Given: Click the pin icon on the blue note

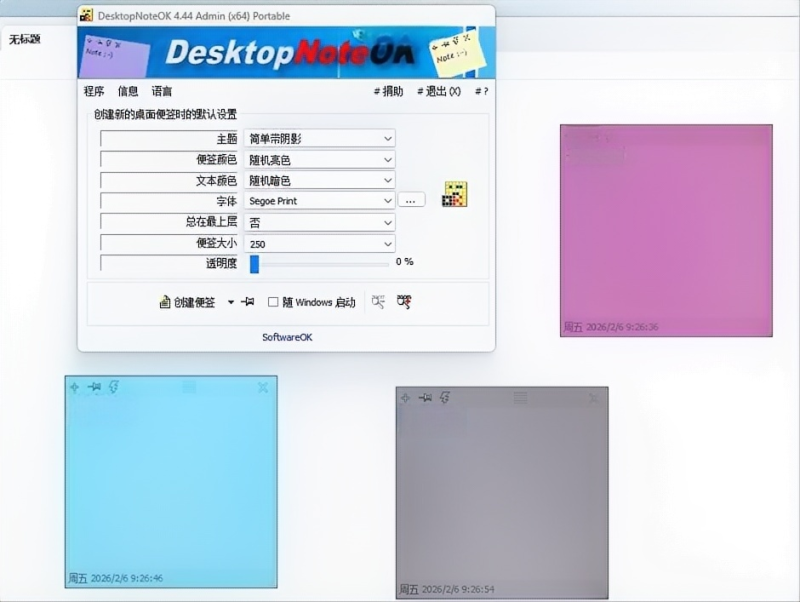Looking at the screenshot, I should pos(94,387).
